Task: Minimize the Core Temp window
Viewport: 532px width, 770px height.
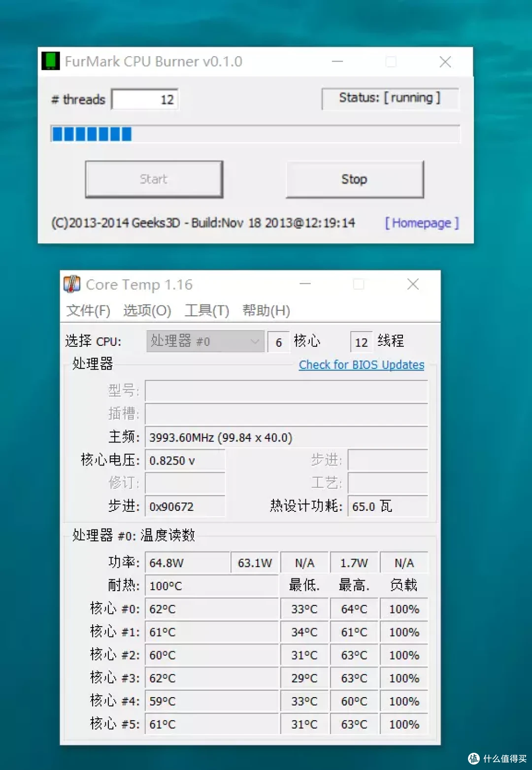Action: click(305, 284)
